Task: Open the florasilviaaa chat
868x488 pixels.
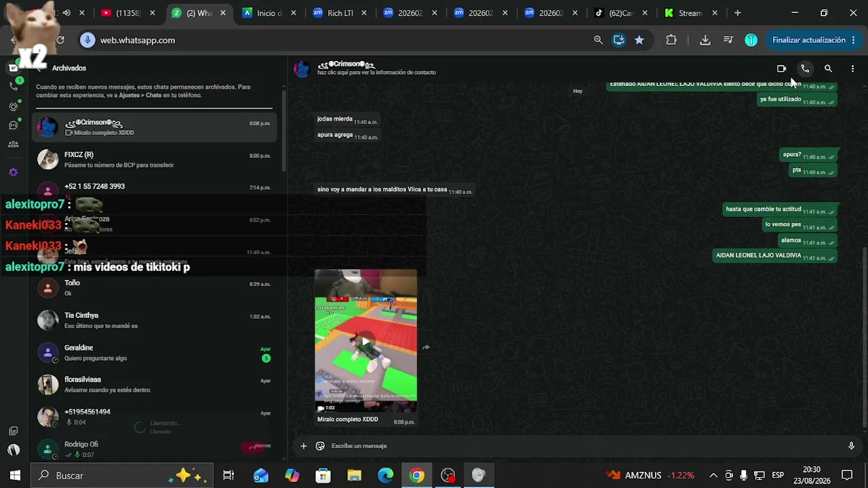Action: pos(155,385)
